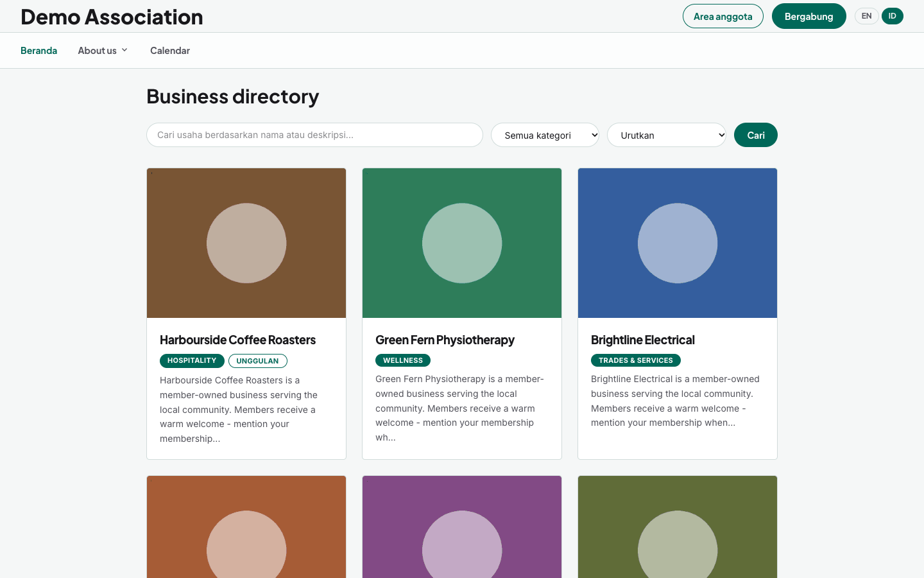The width and height of the screenshot is (924, 578).
Task: Click the UNGGULAN badge on Harbourside card
Action: [258, 361]
